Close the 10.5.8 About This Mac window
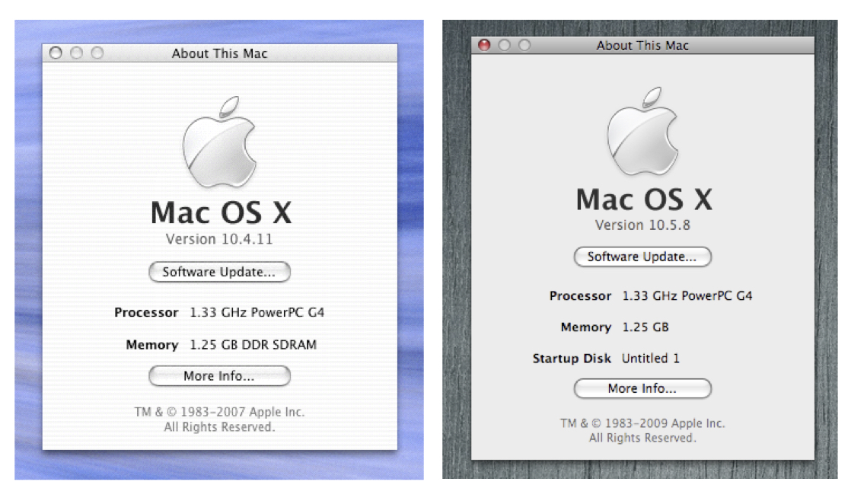The image size is (848, 504). (484, 45)
